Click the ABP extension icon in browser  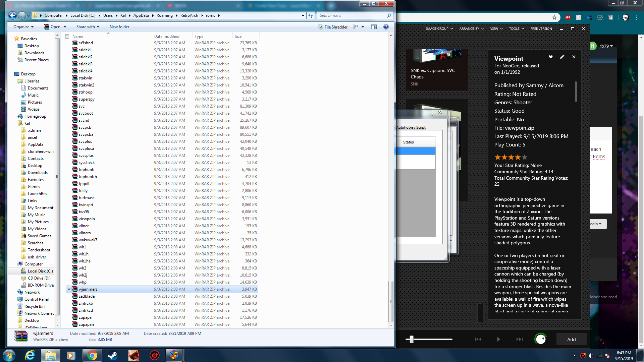pos(568,17)
